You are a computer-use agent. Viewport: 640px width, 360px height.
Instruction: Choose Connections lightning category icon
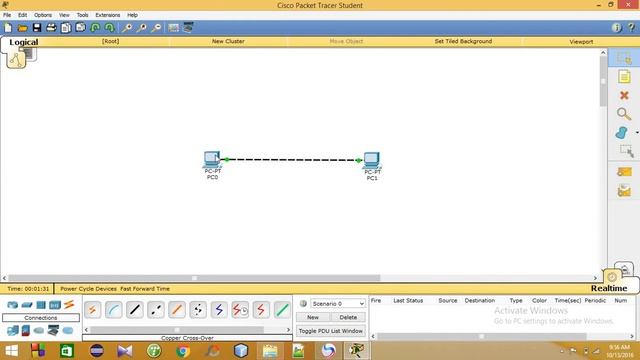69,304
